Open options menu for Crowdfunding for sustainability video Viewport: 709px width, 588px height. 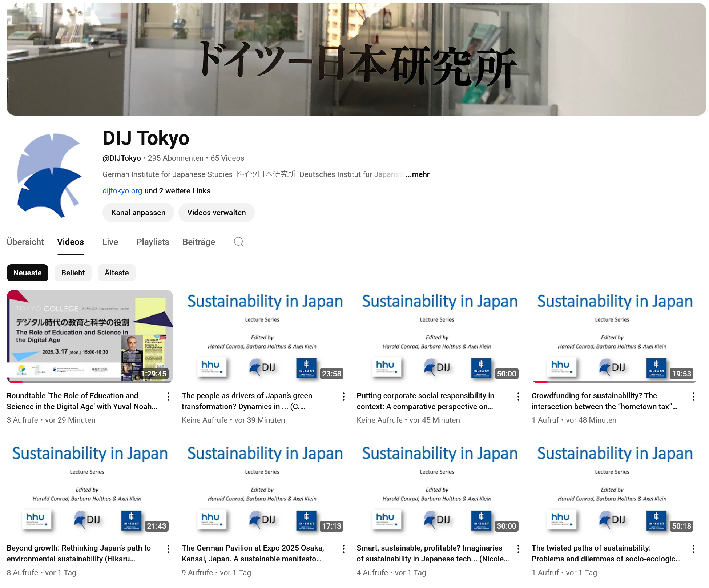pos(693,396)
